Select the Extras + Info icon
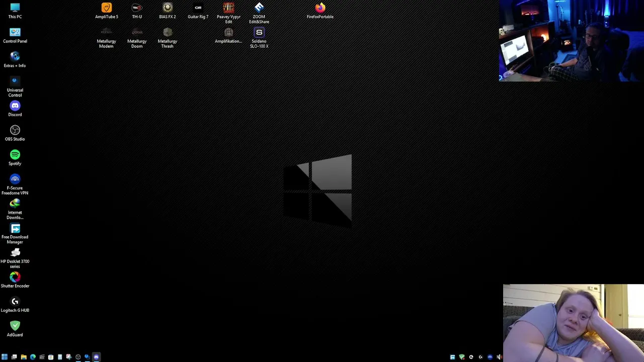This screenshot has height=362, width=644. pos(15,59)
